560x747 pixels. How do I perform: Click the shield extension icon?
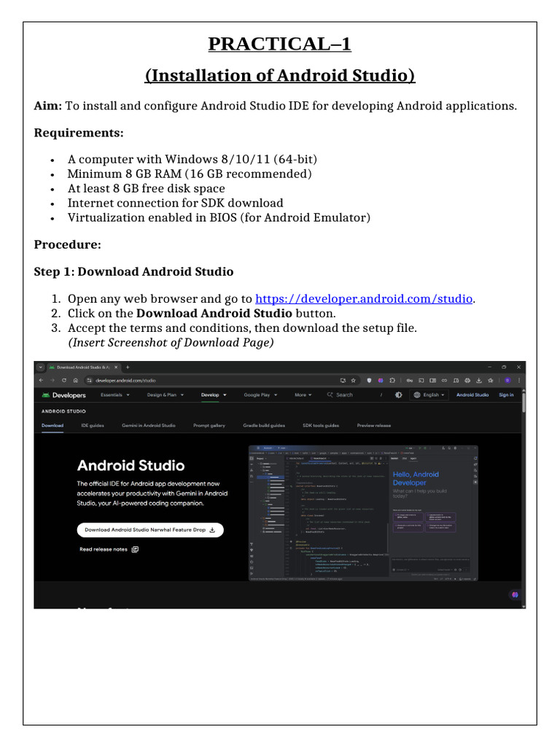(369, 380)
